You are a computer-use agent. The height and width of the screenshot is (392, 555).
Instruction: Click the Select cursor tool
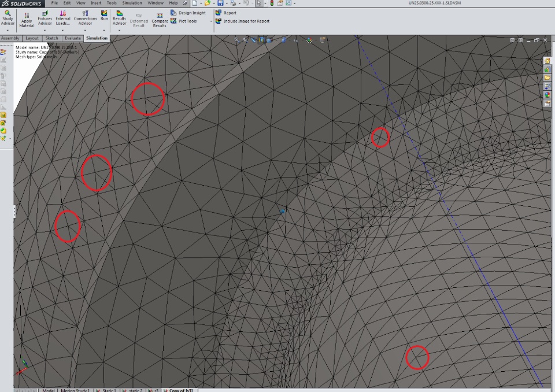point(259,3)
